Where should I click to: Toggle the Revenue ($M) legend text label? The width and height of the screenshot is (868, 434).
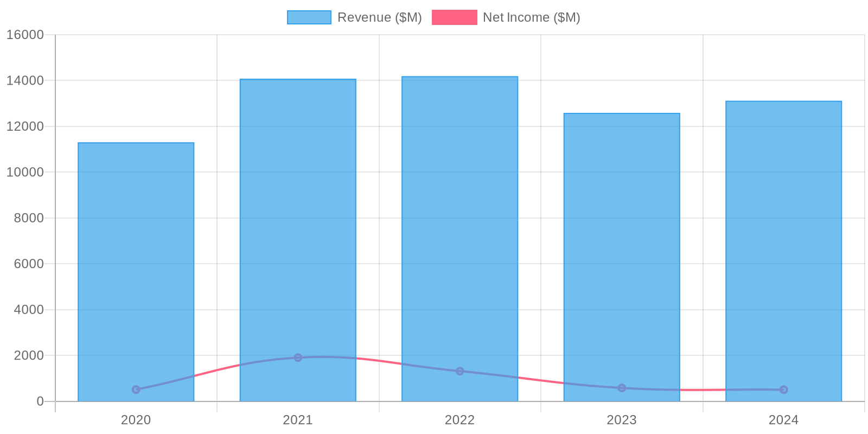[379, 17]
